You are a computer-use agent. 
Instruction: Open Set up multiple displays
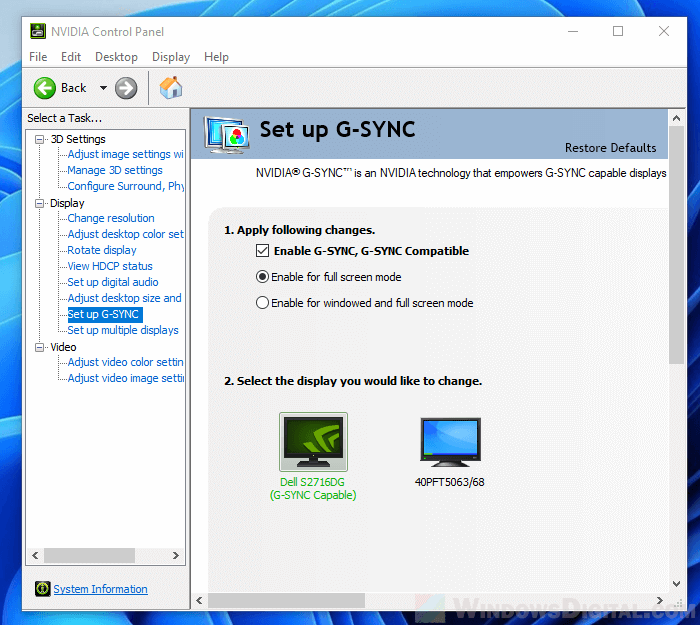[123, 330]
